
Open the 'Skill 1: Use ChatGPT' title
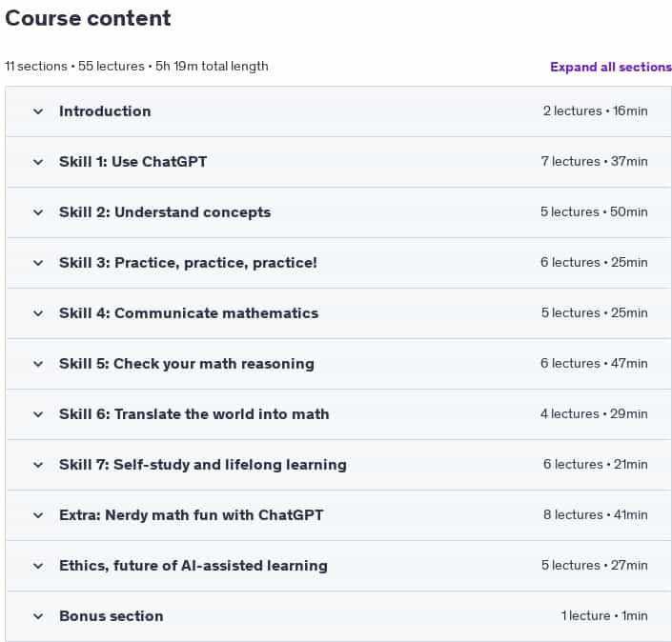[x=132, y=162]
